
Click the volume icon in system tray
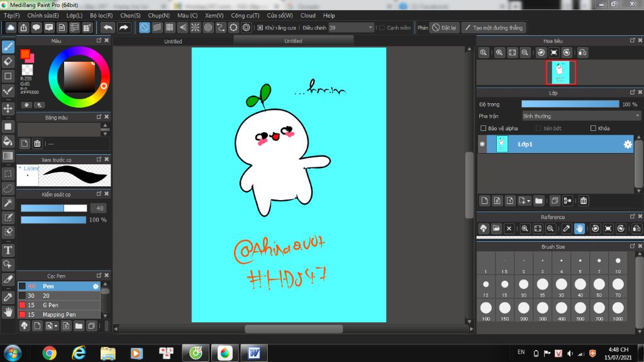click(x=570, y=353)
